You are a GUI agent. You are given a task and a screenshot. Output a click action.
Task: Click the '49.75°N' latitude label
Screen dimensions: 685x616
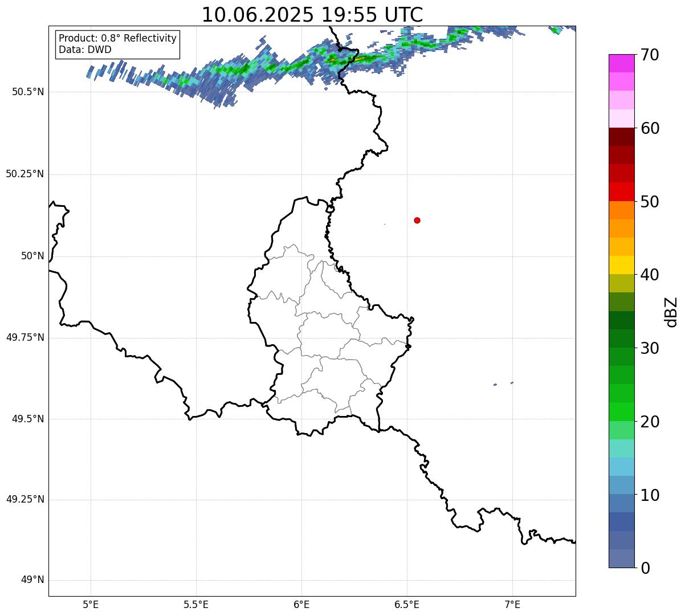coord(25,337)
